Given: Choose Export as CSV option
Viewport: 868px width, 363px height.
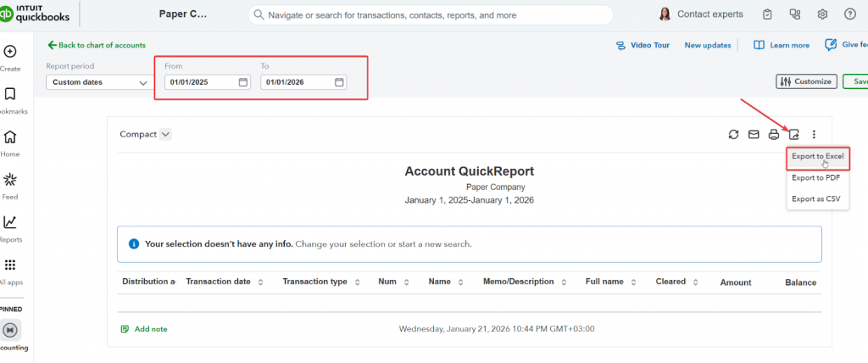Looking at the screenshot, I should click(x=815, y=199).
